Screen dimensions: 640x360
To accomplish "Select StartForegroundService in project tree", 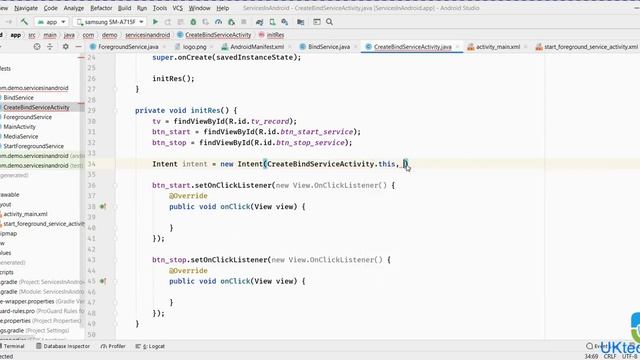I will (33, 146).
